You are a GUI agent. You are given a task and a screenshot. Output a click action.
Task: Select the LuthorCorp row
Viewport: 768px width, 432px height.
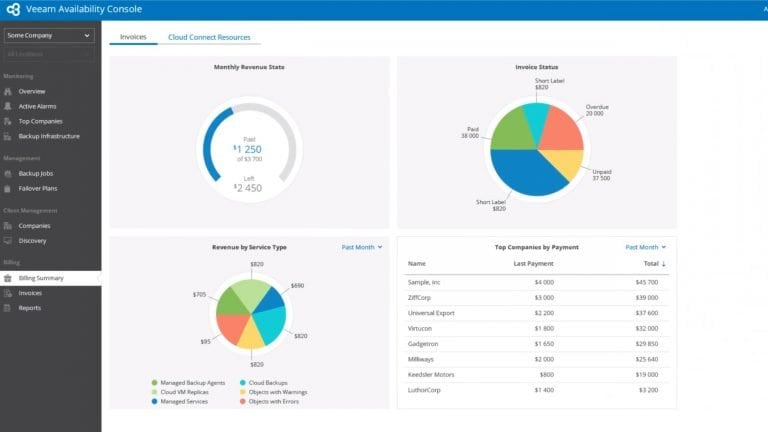click(x=537, y=390)
